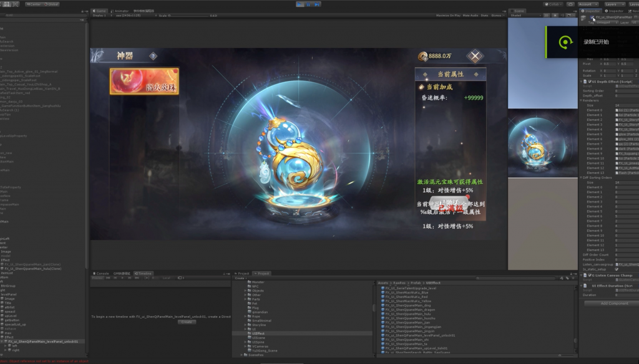
Task: Open the Collab dropdown
Action: point(553,4)
